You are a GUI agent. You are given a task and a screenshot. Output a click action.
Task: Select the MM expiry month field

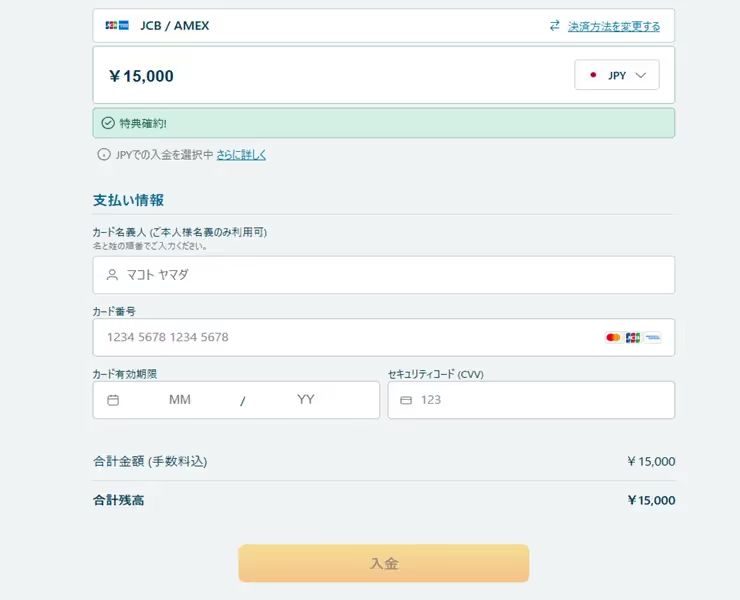pos(180,400)
